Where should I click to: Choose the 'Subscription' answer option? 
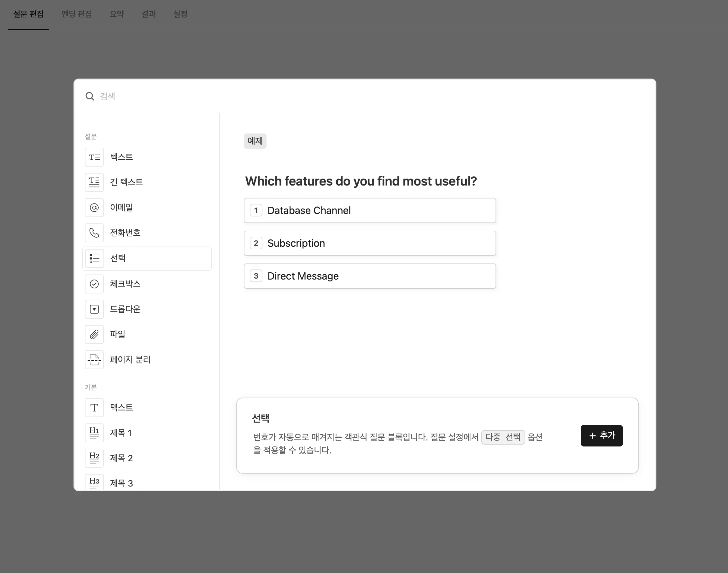tap(370, 243)
